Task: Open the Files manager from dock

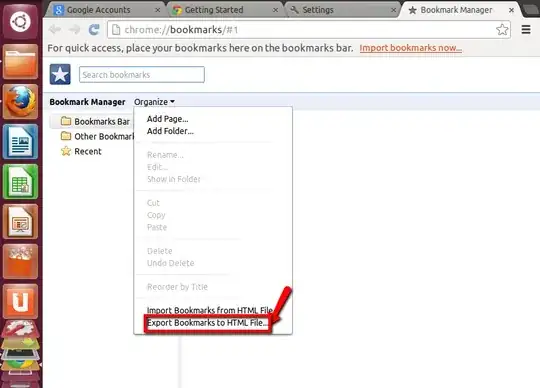Action: (x=20, y=62)
